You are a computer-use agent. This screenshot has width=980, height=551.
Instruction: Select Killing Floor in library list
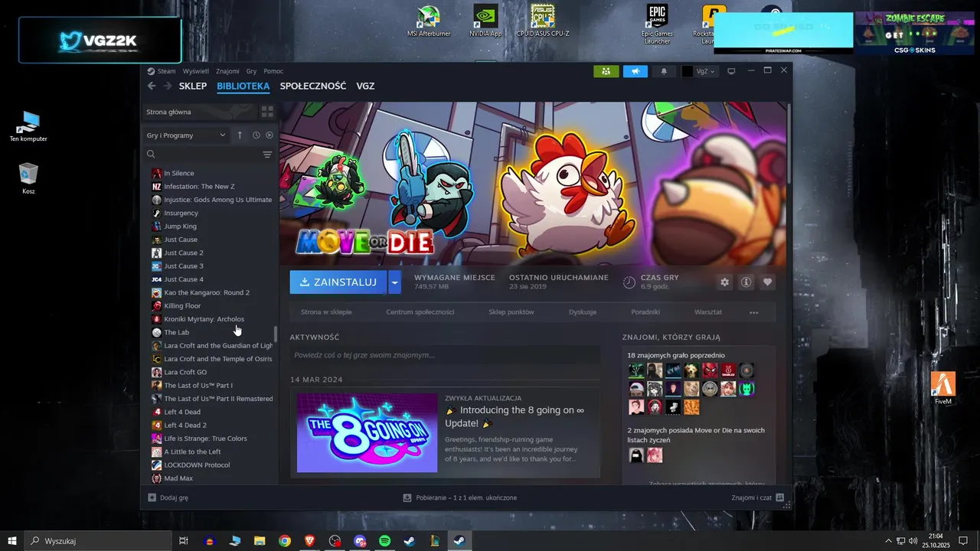point(182,306)
